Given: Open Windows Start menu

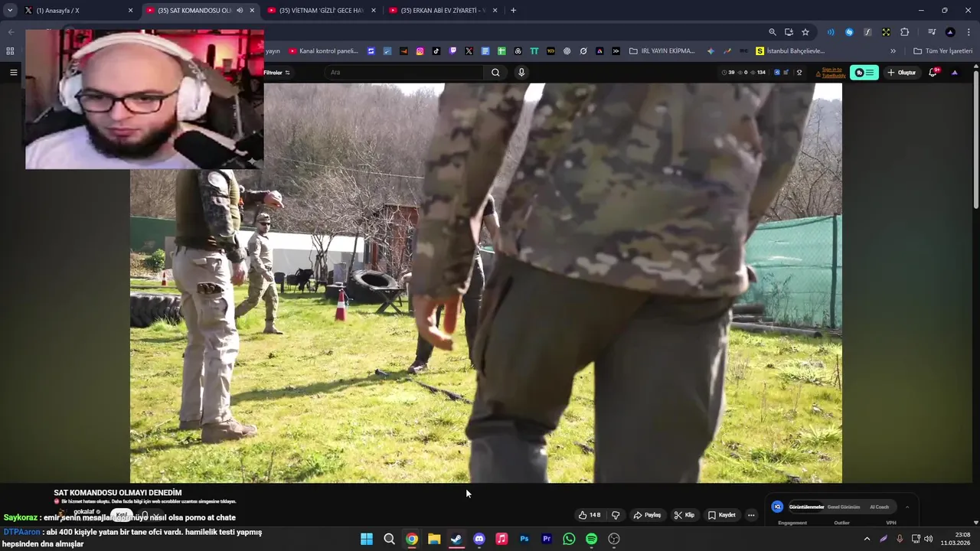Looking at the screenshot, I should tap(367, 539).
